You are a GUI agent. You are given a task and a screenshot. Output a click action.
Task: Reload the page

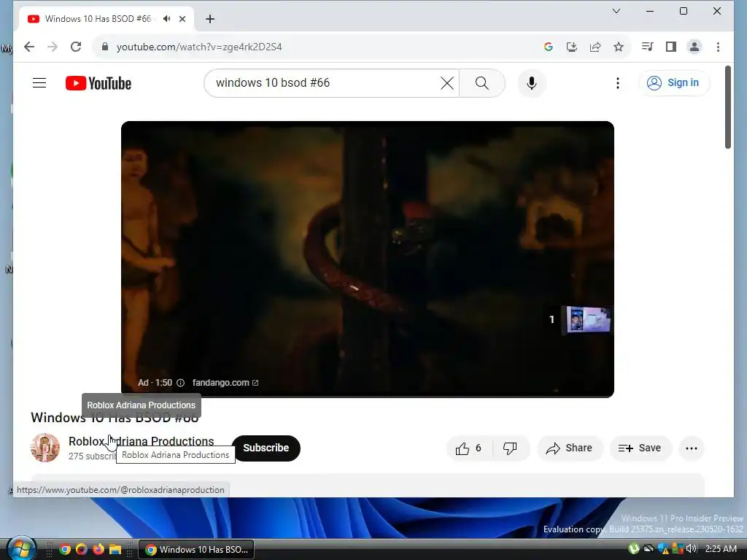(76, 47)
